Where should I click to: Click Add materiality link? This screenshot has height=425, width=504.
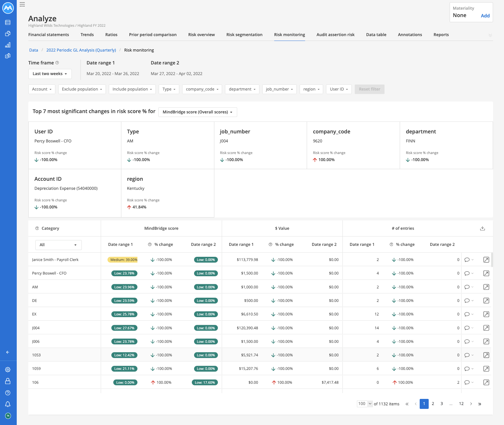click(485, 16)
